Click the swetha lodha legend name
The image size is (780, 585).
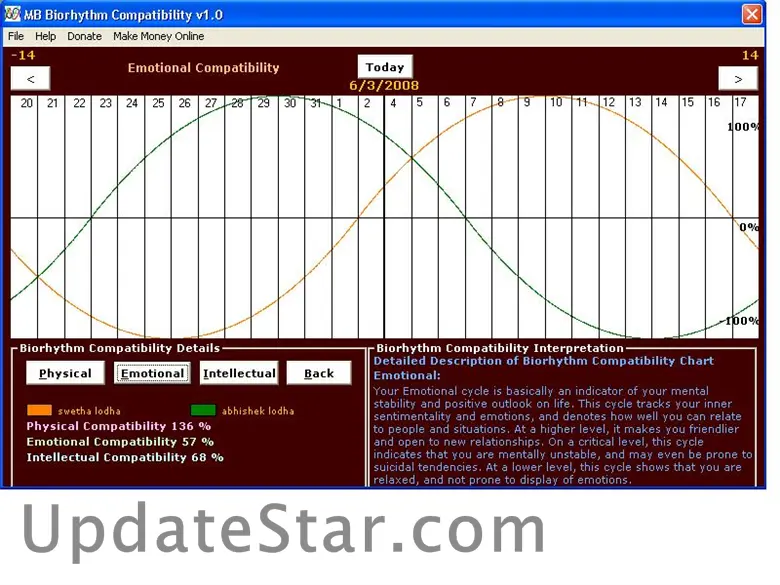[89, 411]
